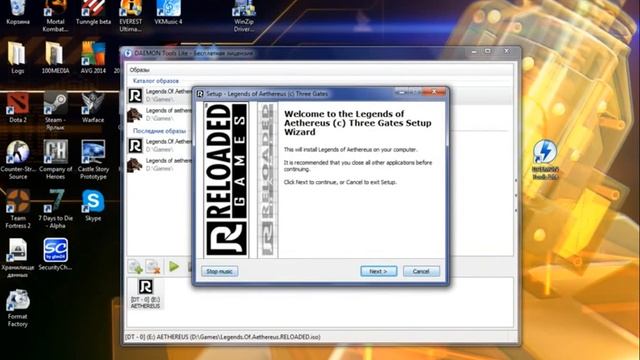Select the Castle Story Prototype desktop shortcut

click(93, 160)
